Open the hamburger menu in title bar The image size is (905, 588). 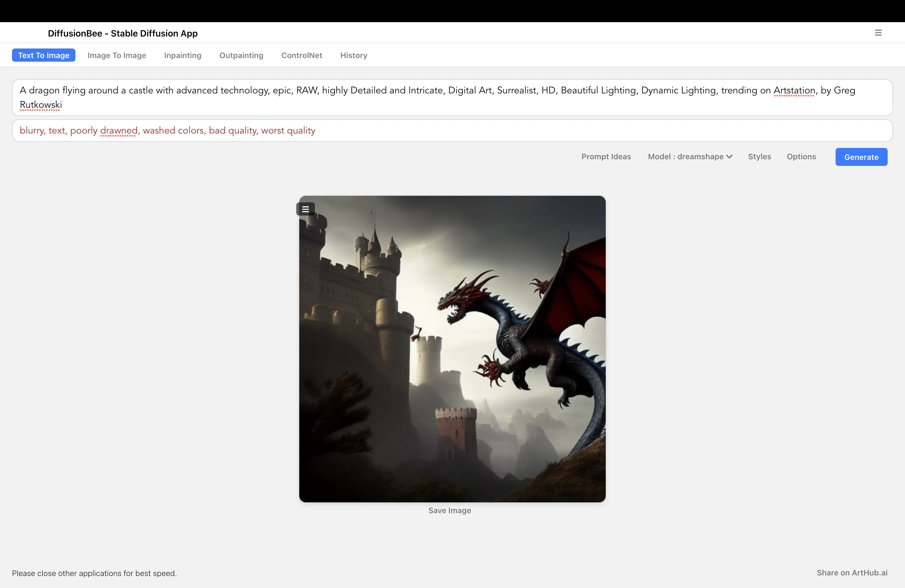pyautogui.click(x=878, y=33)
